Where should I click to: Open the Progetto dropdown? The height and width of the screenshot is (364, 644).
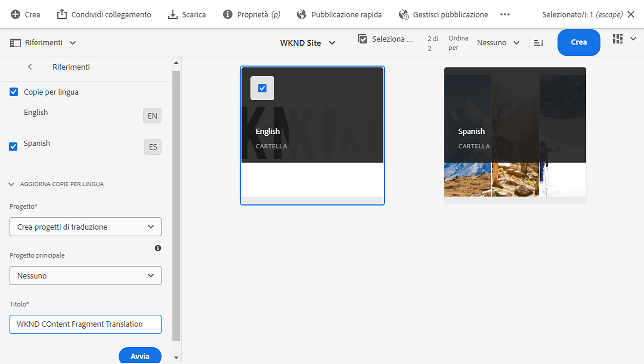(x=85, y=227)
